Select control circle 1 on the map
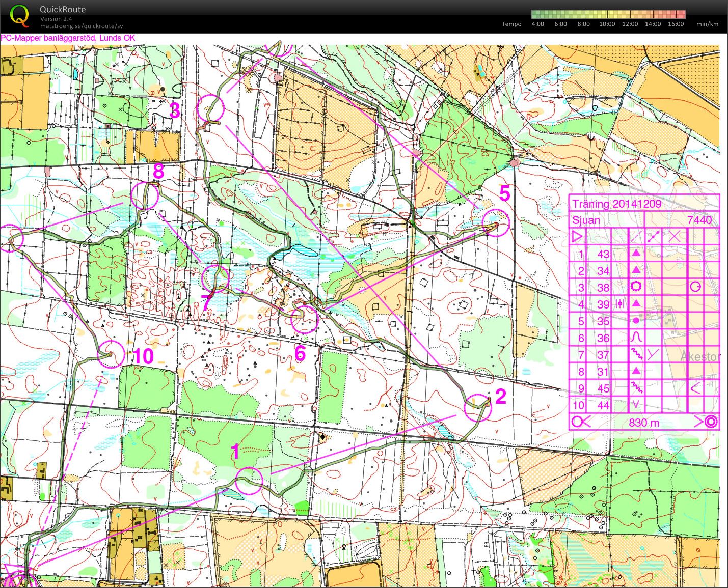Viewport: 728px width, 588px height. click(249, 481)
